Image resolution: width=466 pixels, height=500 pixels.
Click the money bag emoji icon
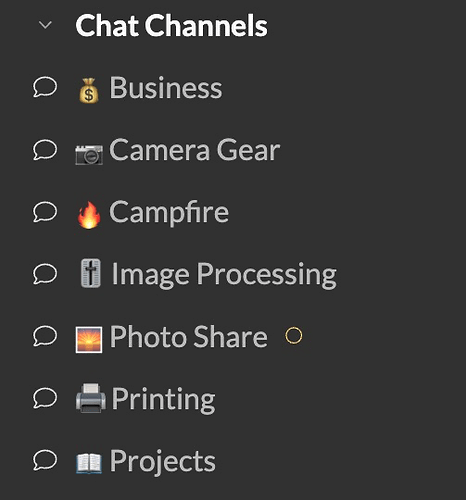click(89, 90)
